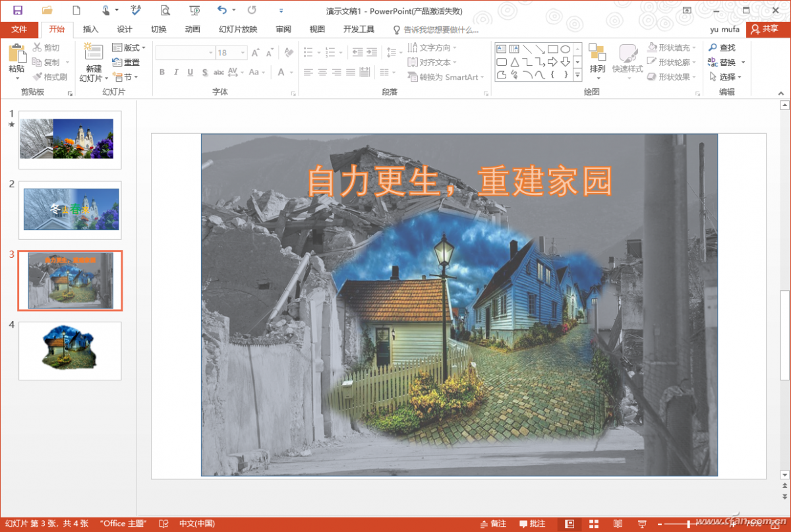
Task: Select the Arrange (排列) icon
Action: tap(597, 53)
